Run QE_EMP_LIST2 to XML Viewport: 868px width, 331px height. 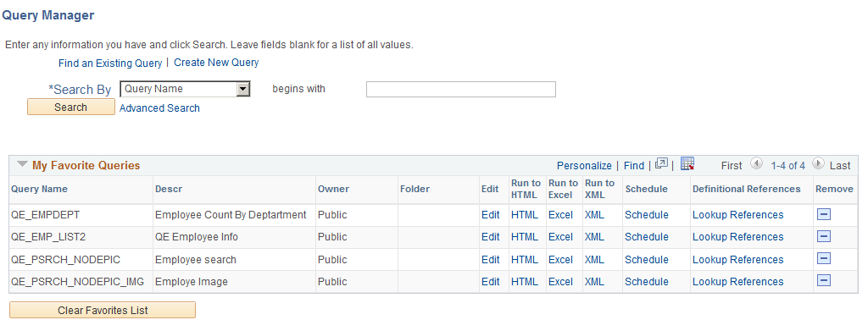[594, 237]
